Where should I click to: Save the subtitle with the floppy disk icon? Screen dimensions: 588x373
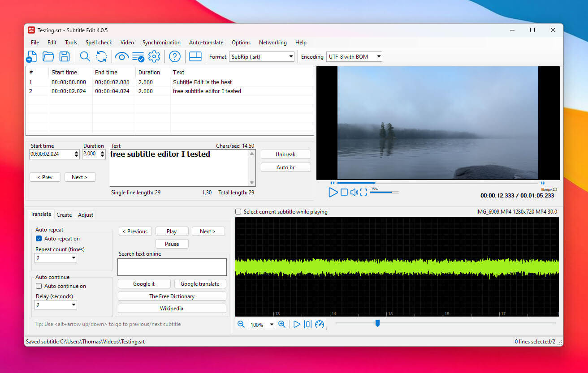[65, 56]
